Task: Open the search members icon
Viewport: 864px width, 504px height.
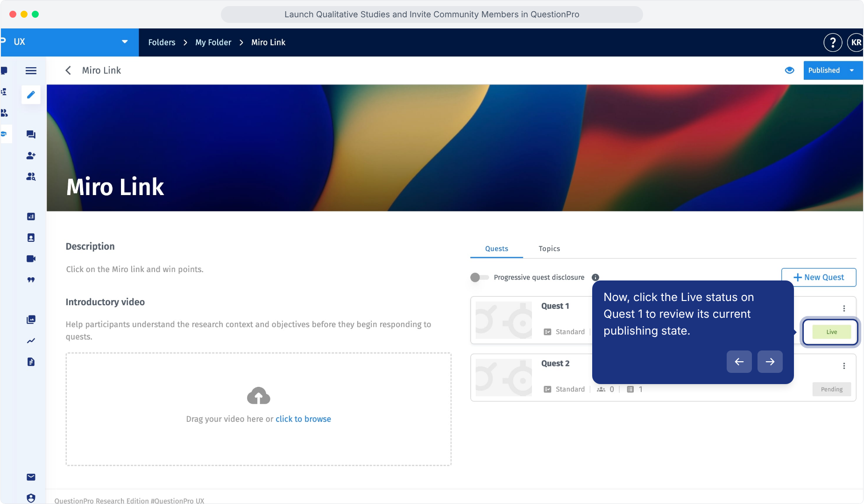Action: click(31, 176)
